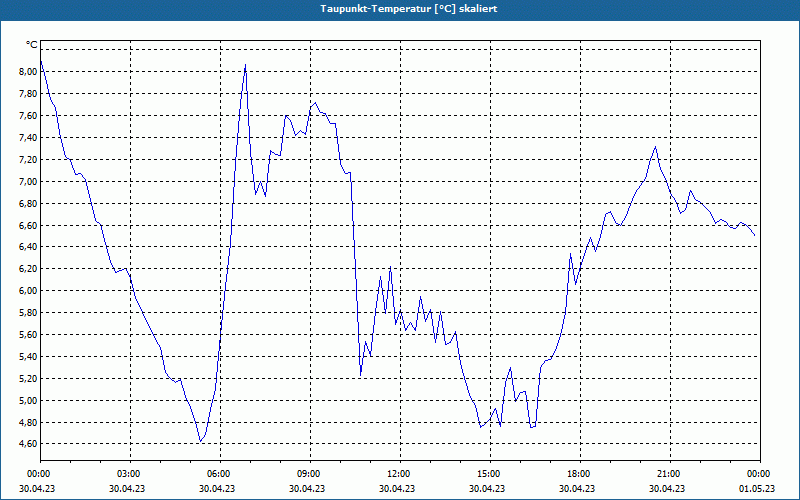Select the 18:00 time label

580,474
